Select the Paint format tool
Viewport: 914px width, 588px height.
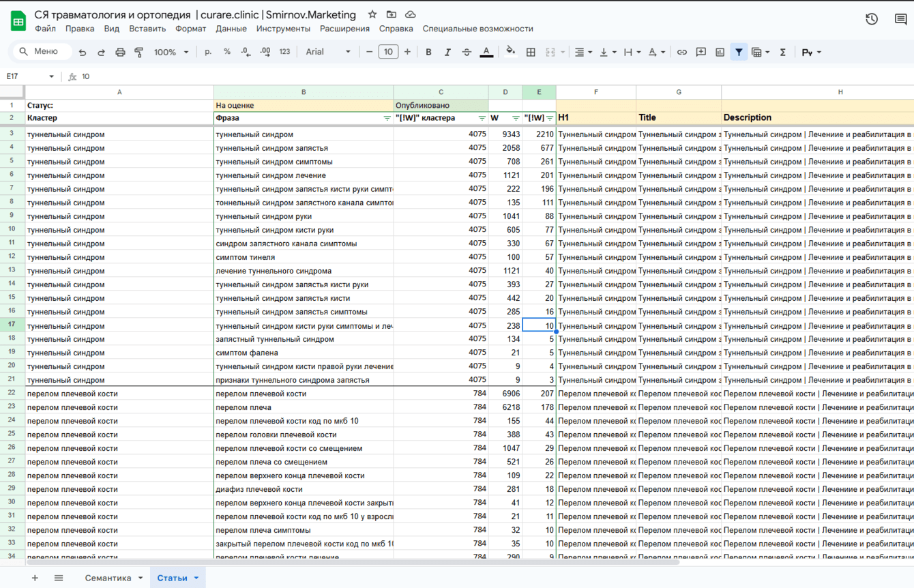tap(139, 53)
